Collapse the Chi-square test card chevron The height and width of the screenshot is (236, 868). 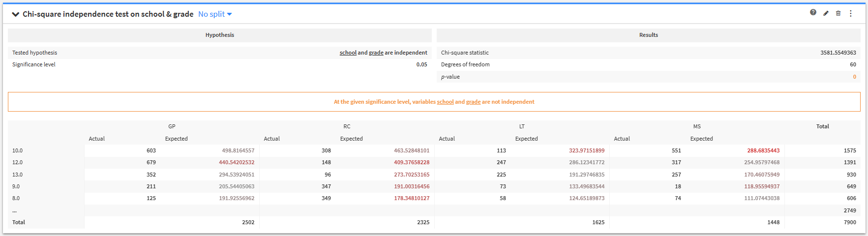pos(16,14)
